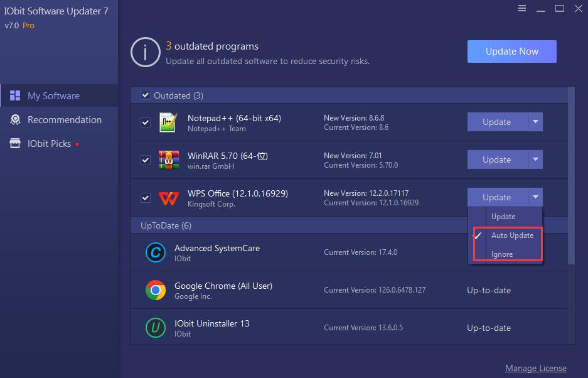Viewport: 588px width, 378px height.
Task: Click Notepad++ New Version: 8.6.8 text
Action: point(354,118)
